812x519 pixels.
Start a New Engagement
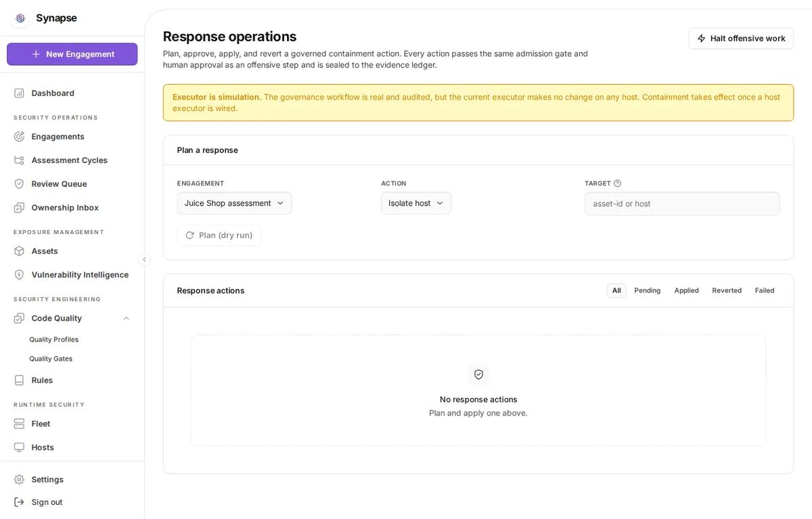72,54
